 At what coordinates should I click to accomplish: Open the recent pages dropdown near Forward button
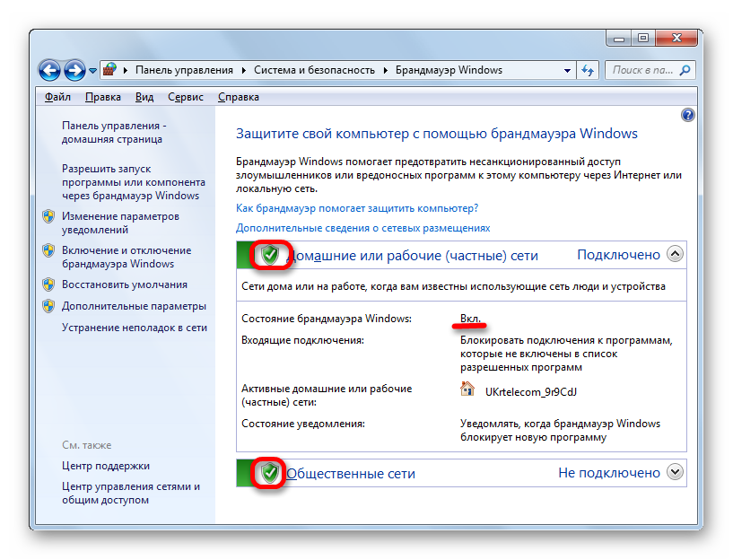click(93, 70)
